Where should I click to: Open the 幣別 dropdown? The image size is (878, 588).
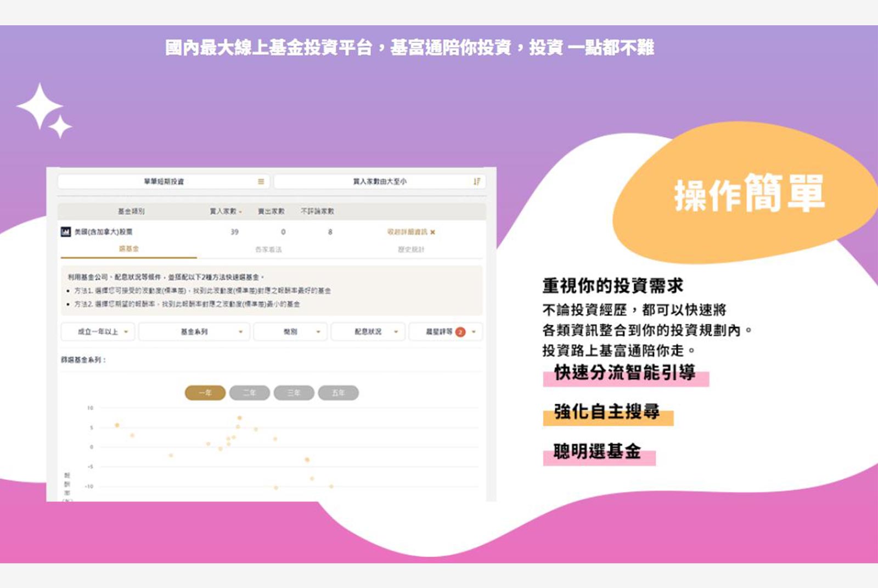click(291, 332)
